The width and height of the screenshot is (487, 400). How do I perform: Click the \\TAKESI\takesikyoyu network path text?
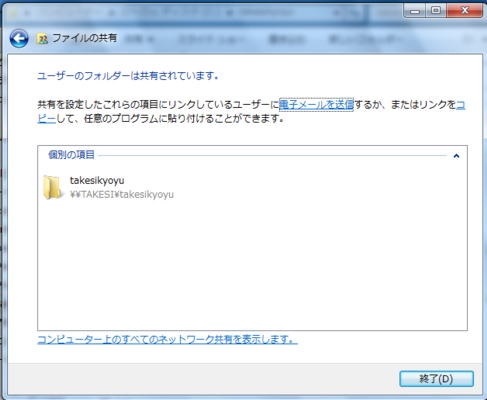click(x=122, y=194)
